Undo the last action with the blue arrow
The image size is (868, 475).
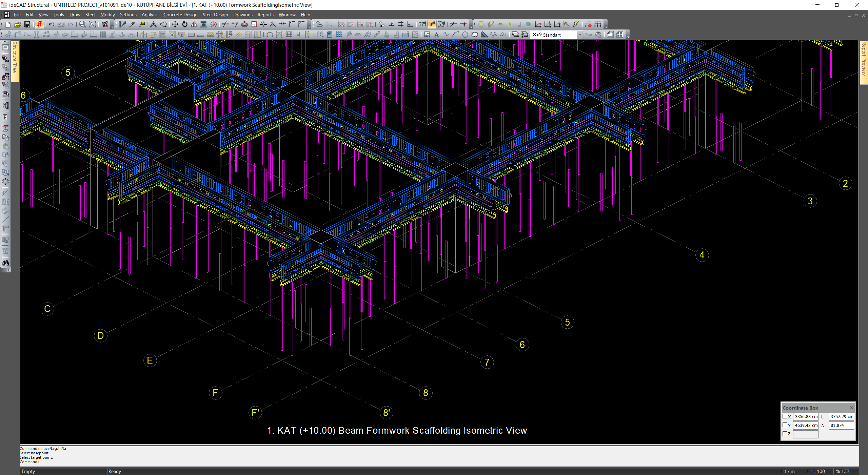tap(52, 24)
